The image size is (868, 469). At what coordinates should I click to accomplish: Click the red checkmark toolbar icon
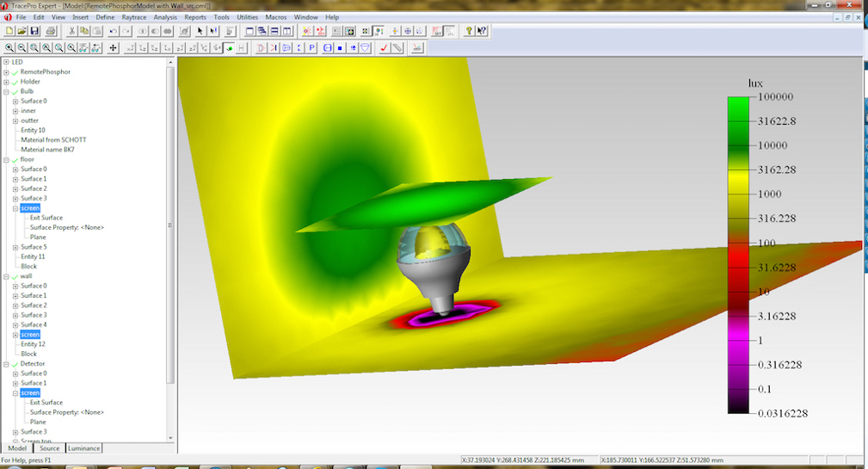pos(384,48)
